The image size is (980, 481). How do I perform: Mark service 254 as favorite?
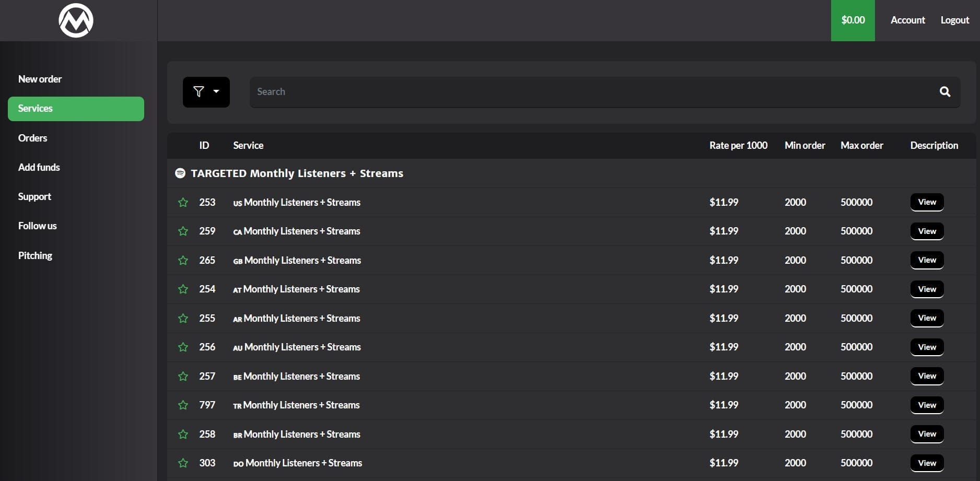(x=183, y=289)
